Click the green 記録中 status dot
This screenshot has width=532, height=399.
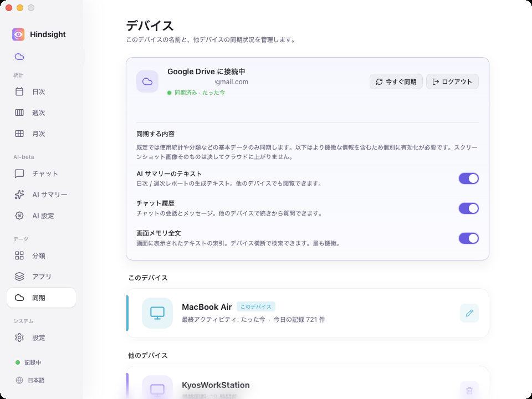pyautogui.click(x=18, y=362)
